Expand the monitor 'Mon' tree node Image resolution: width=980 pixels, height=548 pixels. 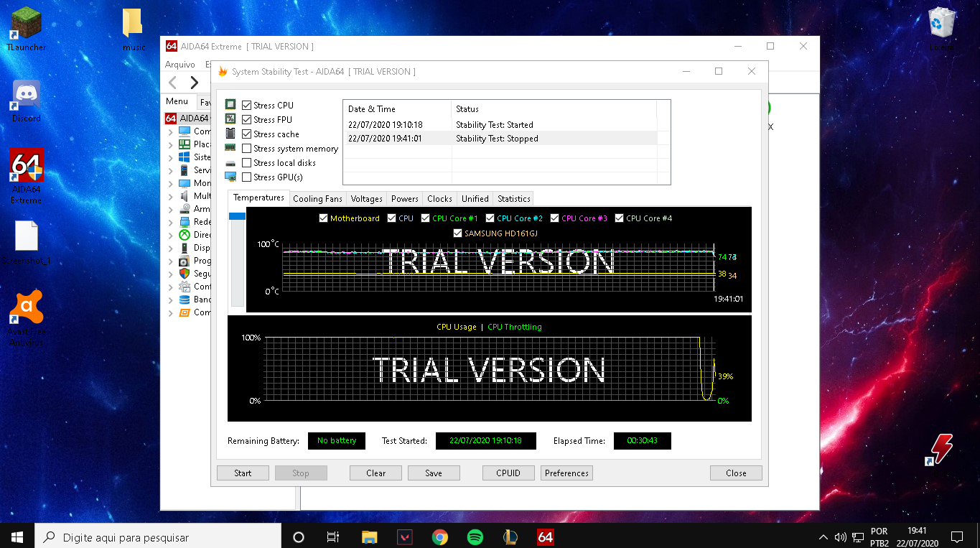click(x=170, y=184)
